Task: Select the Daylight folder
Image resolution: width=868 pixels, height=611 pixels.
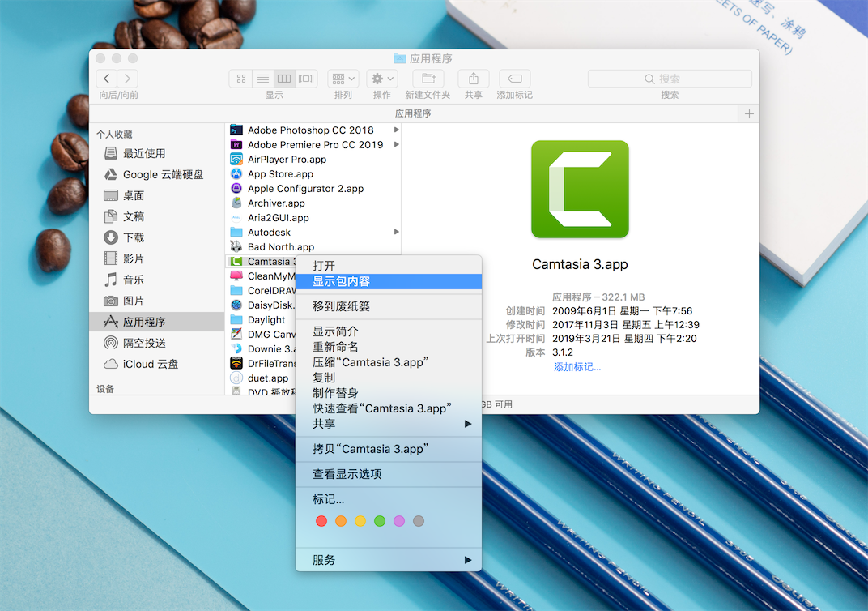Action: (x=262, y=319)
